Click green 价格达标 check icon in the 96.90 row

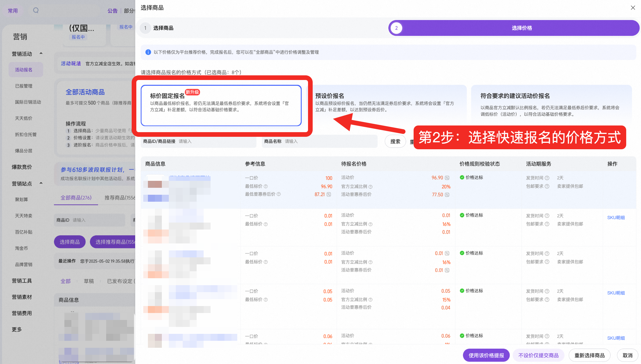tap(462, 177)
